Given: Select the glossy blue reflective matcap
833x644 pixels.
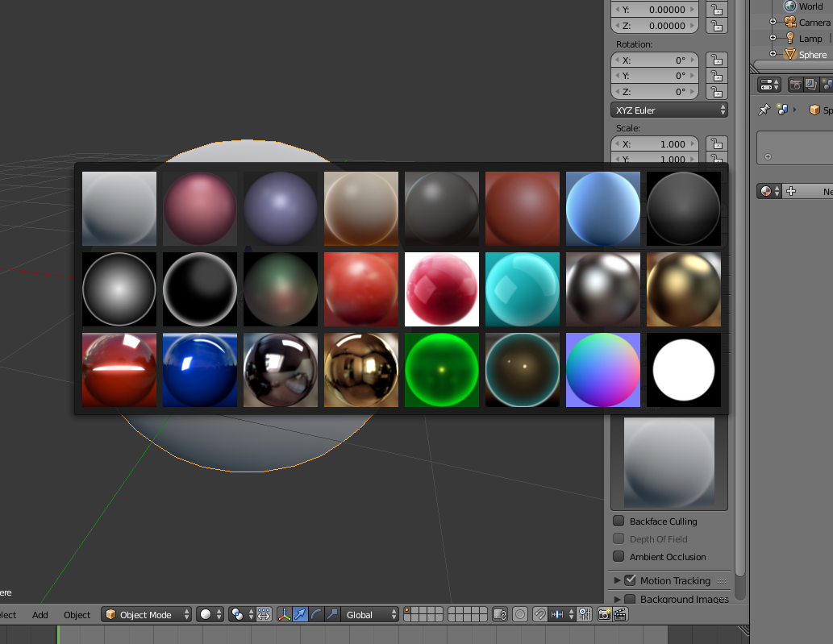Looking at the screenshot, I should tap(200, 369).
